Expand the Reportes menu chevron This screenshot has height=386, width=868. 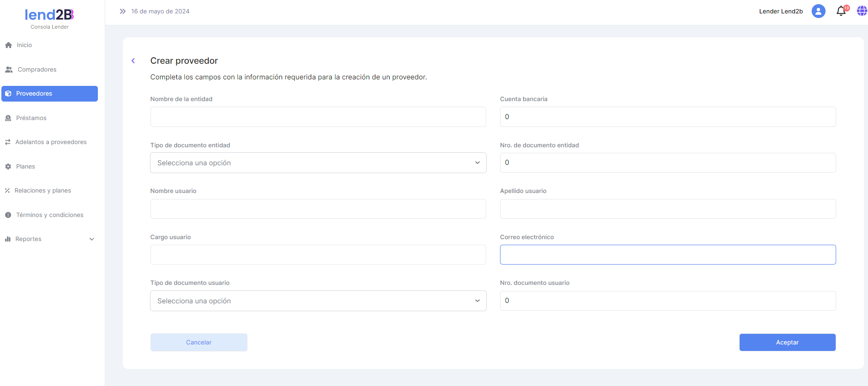[92, 239]
